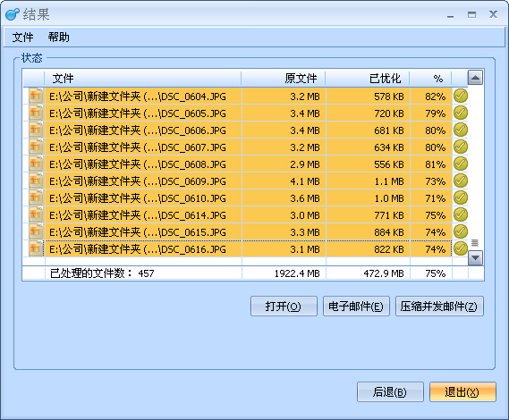Click the 退出(X) button
509x420 pixels.
(462, 391)
